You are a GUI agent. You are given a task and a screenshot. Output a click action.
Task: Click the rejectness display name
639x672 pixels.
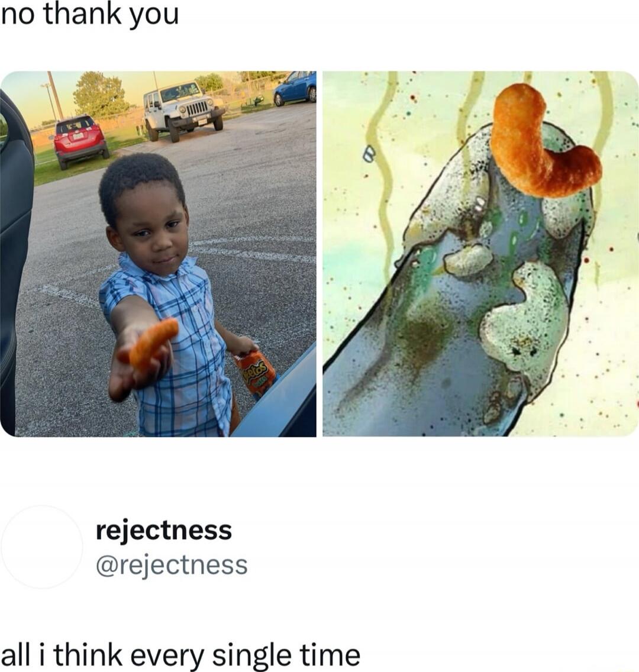tap(164, 531)
